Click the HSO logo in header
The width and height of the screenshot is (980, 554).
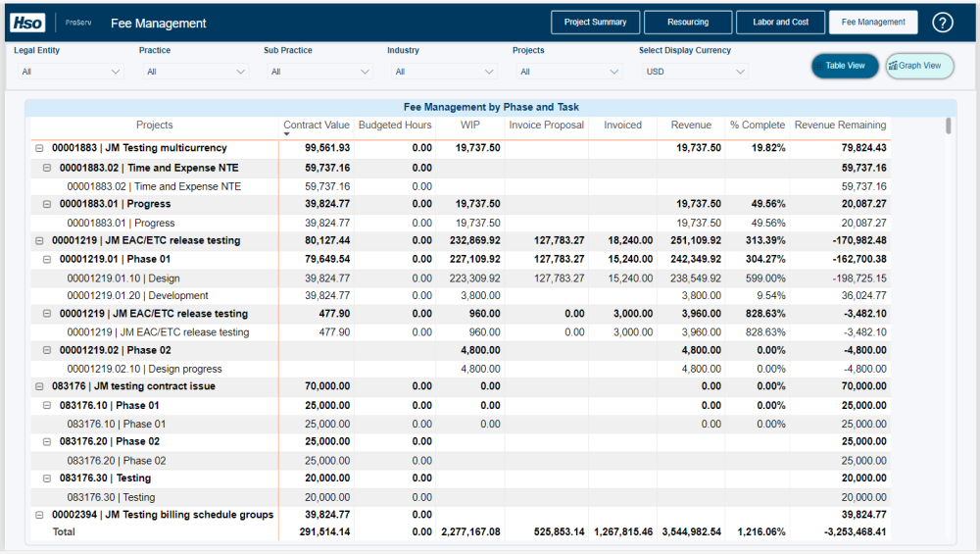click(x=28, y=23)
